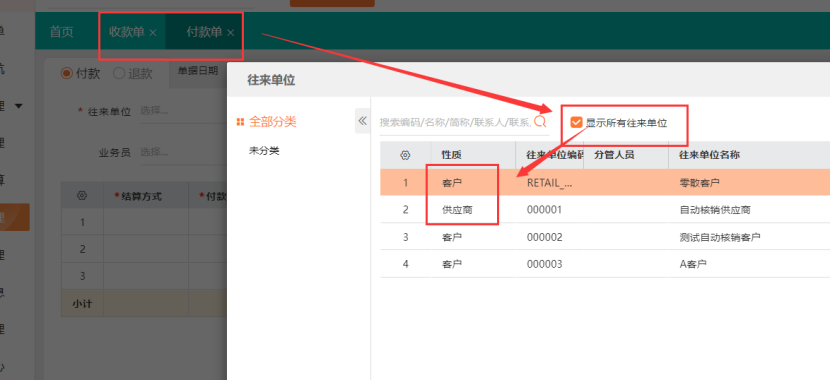This screenshot has height=381, width=830.
Task: Close the 付款单 tab
Action: tap(230, 33)
